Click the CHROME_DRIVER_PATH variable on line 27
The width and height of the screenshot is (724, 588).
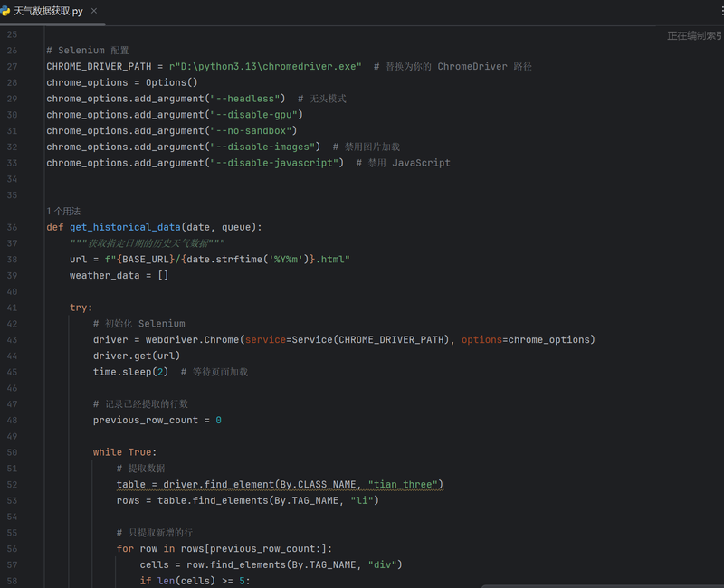99,66
